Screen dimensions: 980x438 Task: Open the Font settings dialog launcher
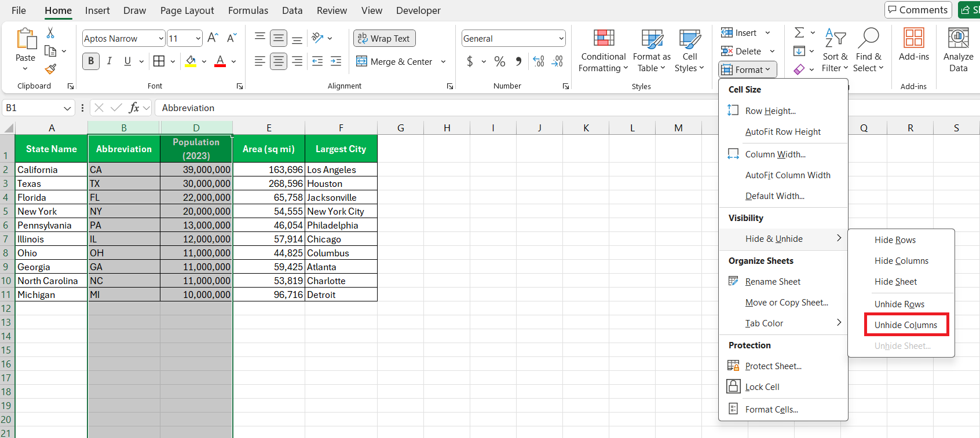(x=239, y=86)
